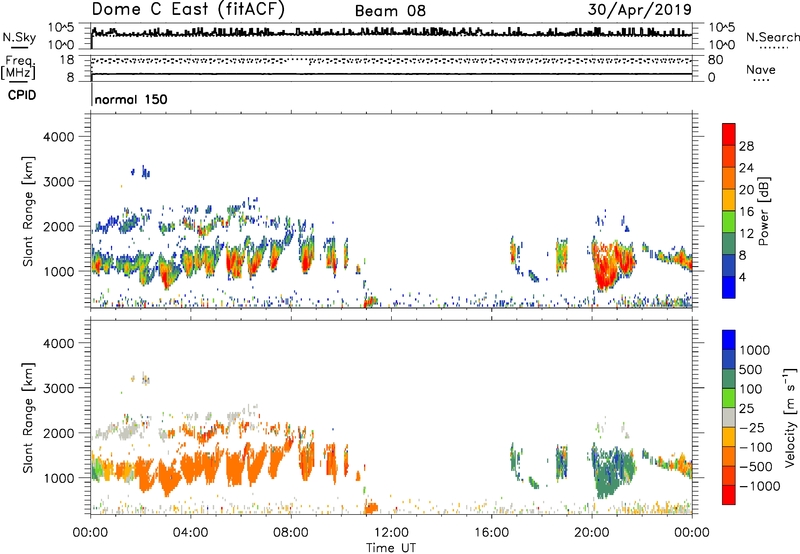
Task: Click the blue top of the velocity colorbar
Action: 729,340
